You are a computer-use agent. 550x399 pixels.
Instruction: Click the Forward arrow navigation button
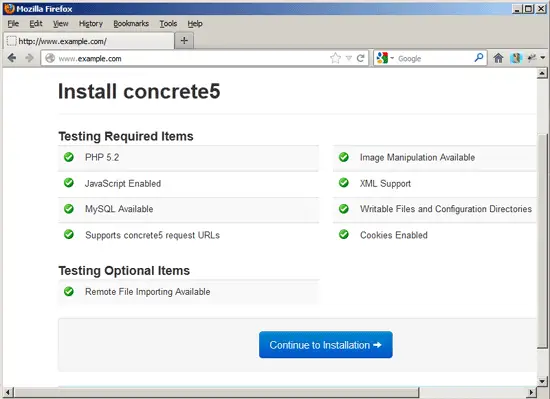(x=29, y=58)
